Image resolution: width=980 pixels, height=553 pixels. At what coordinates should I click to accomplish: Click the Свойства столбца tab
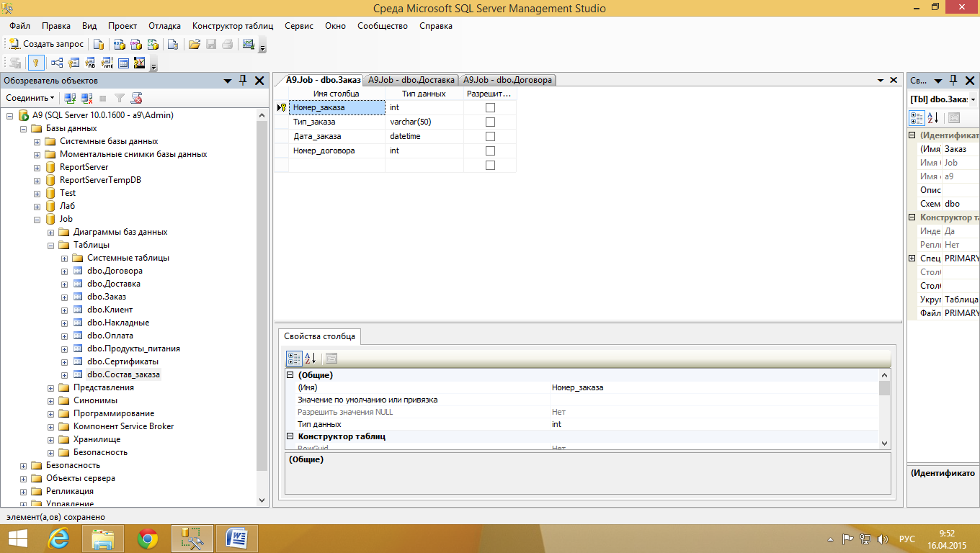(319, 336)
